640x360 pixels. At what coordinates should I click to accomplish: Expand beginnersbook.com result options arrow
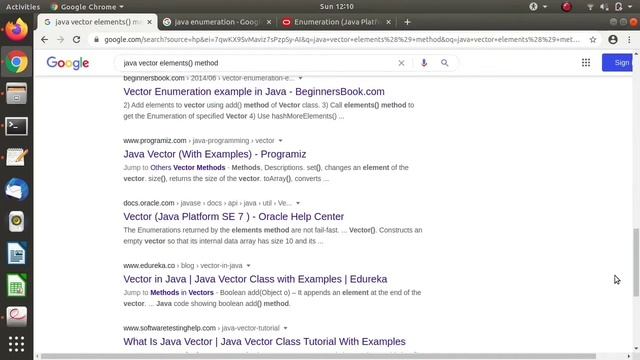coord(300,78)
